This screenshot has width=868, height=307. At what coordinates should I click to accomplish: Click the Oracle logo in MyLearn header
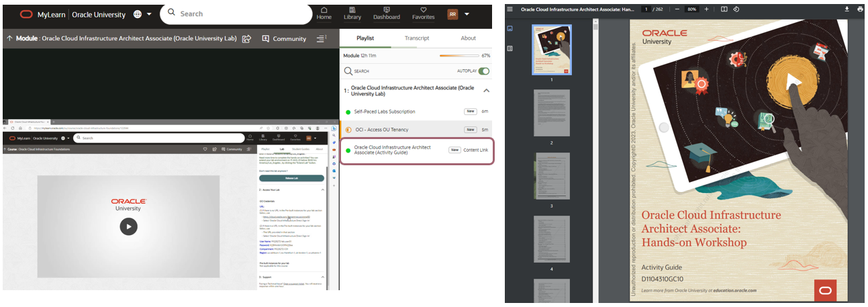(26, 13)
